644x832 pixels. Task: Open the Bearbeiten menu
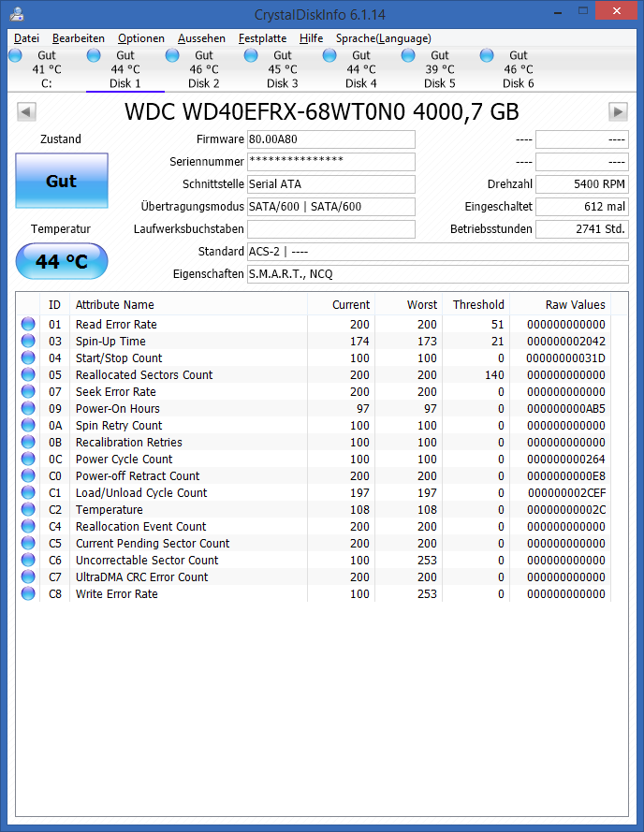pos(79,38)
